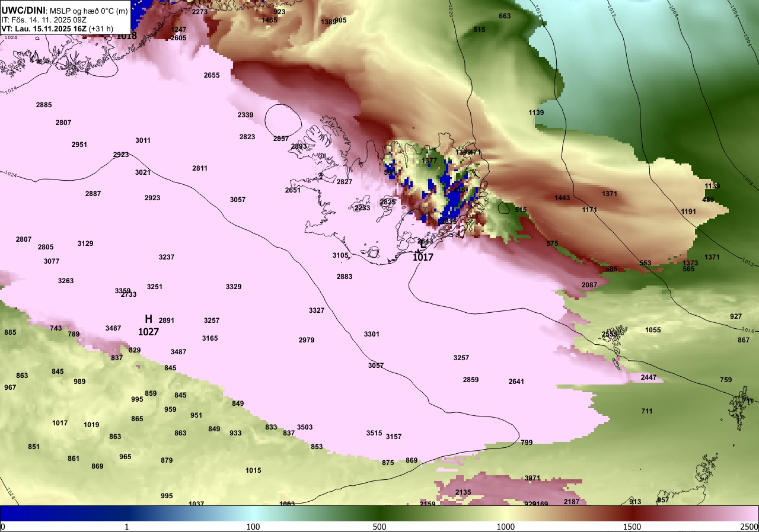Click the 3105 height value
Viewport: 759px width, 532px height.
point(340,255)
